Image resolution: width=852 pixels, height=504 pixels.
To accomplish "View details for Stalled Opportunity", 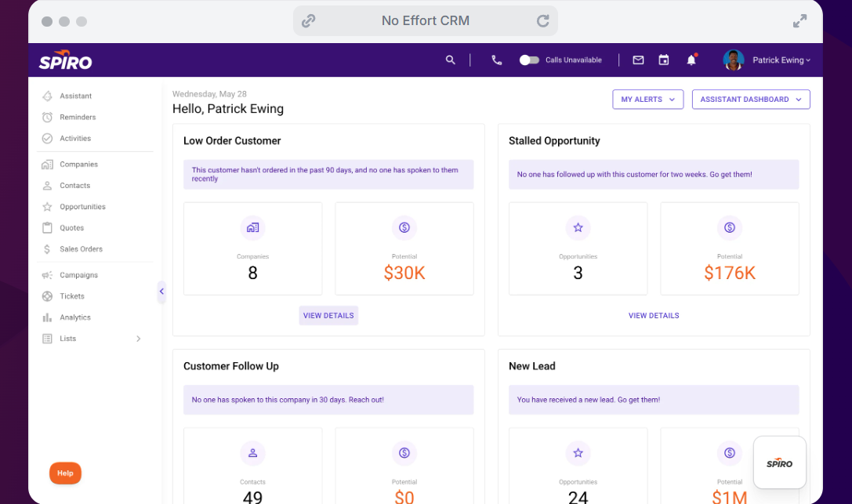I will [x=654, y=316].
